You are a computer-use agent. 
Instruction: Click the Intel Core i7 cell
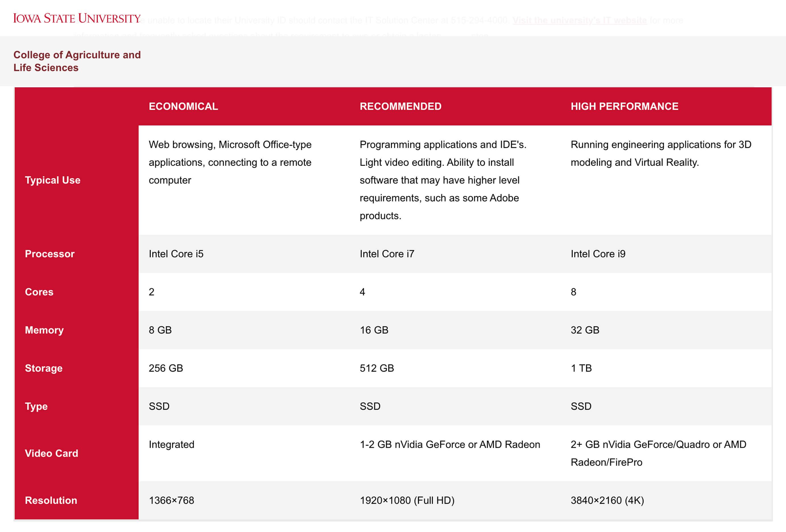tap(387, 254)
